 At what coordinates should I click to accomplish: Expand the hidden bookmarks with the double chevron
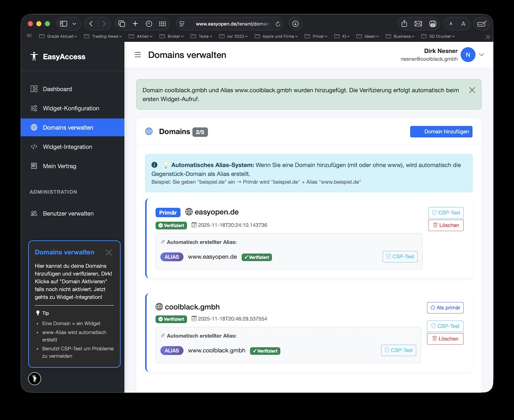point(488,37)
